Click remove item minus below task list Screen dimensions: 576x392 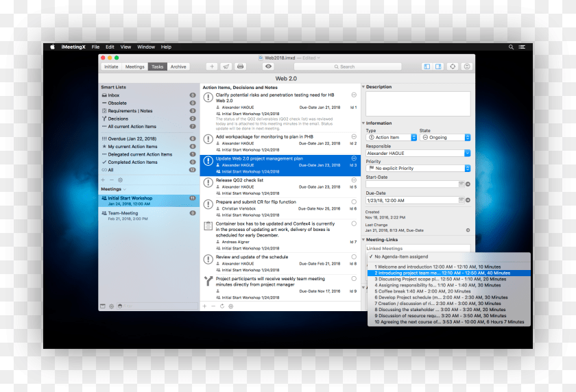(x=213, y=306)
